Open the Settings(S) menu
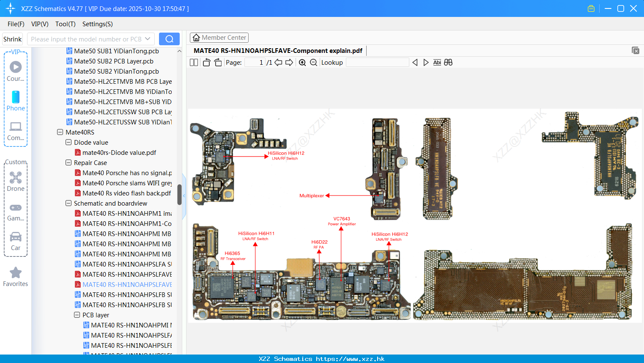Screen dimensions: 644x363 (x=98, y=24)
